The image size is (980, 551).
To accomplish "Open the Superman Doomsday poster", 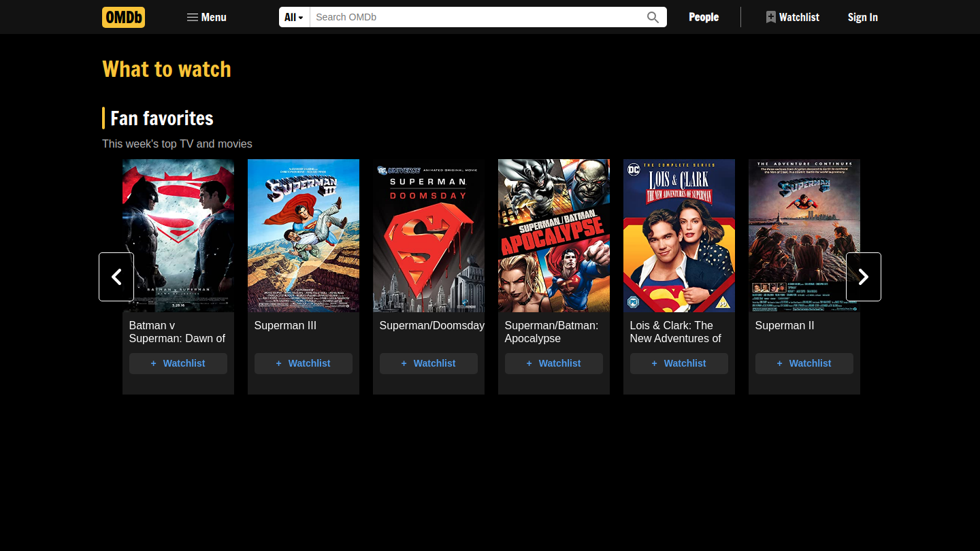I will [x=429, y=235].
